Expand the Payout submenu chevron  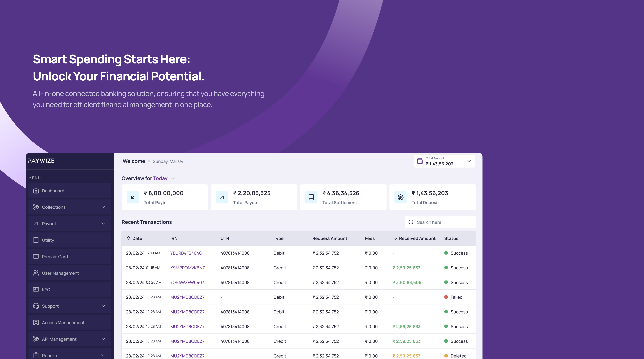click(x=103, y=223)
